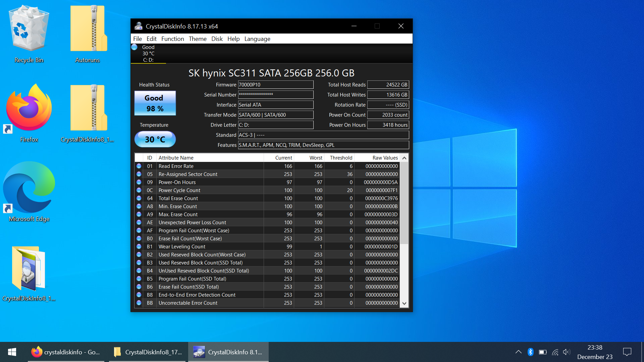Screen dimensions: 644x362
Task: Open the Function menu
Action: [172, 39]
